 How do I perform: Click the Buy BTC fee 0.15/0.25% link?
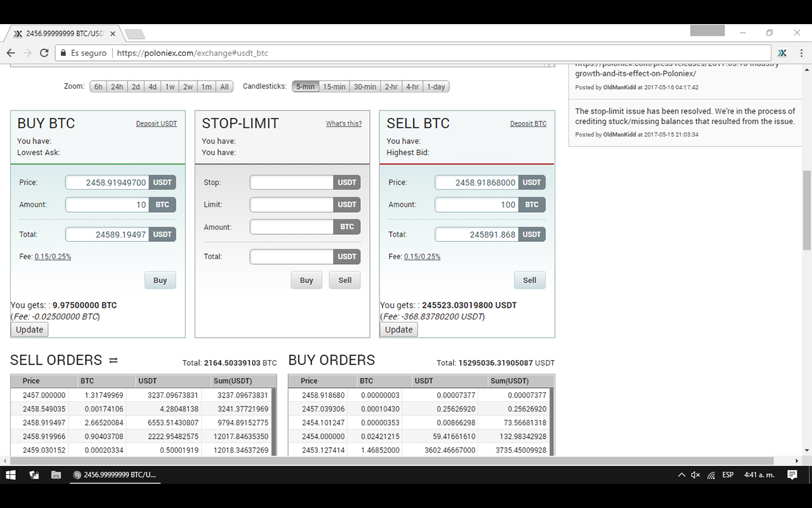[x=53, y=257]
